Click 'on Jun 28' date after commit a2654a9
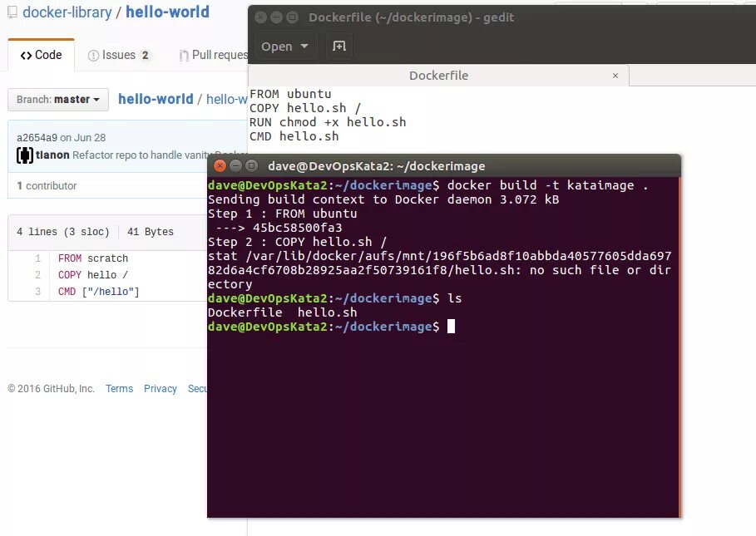Screen dimensions: 756x536 coord(83,138)
